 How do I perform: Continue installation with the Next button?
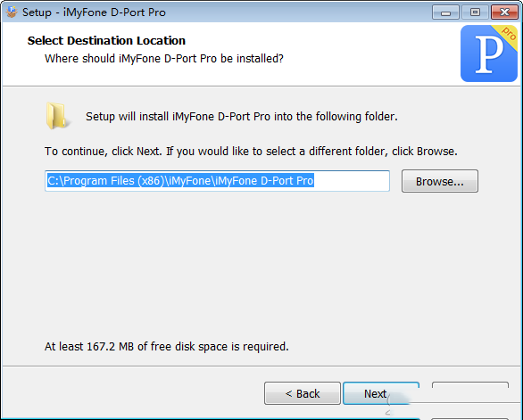click(381, 393)
